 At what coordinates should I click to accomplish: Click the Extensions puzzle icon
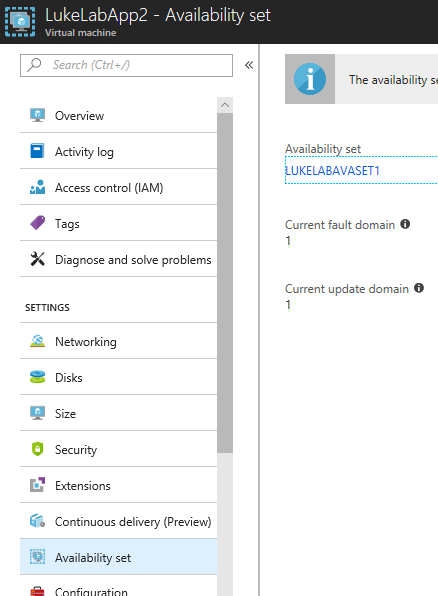coord(37,485)
